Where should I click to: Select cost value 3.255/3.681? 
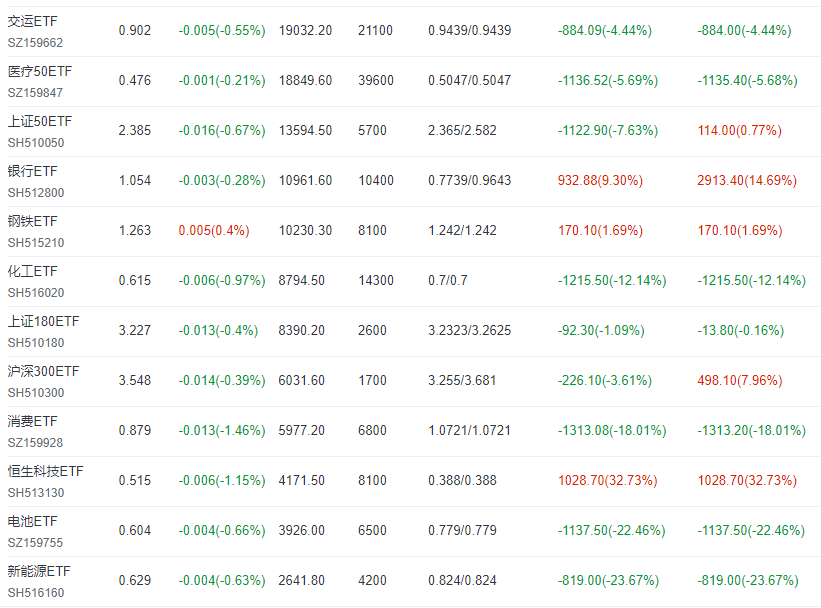coord(462,380)
